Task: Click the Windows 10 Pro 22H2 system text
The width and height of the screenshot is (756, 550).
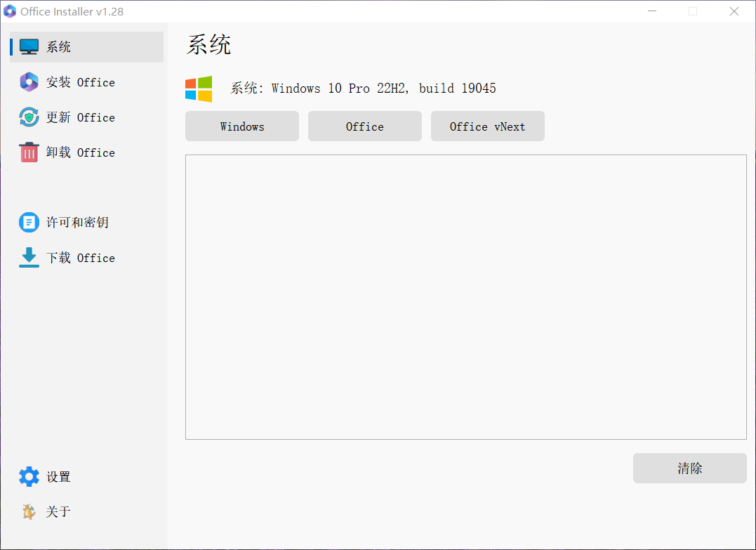Action: coord(363,89)
